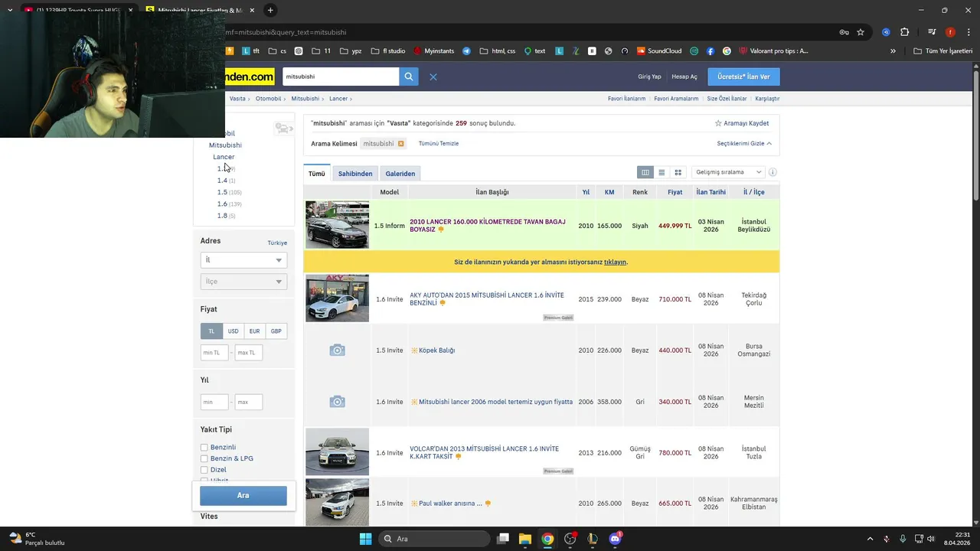Click the vehicle category switch icon
This screenshot has width=980, height=551.
(x=283, y=129)
